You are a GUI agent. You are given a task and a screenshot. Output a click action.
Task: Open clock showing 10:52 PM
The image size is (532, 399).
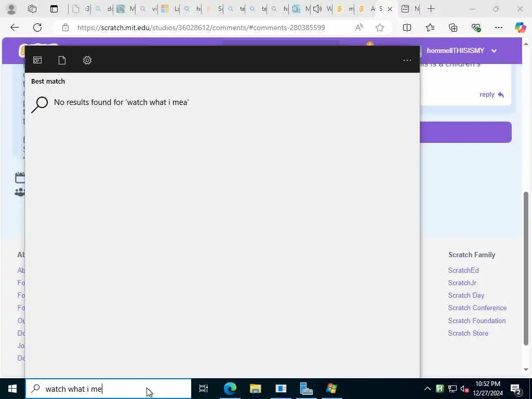[487, 389]
